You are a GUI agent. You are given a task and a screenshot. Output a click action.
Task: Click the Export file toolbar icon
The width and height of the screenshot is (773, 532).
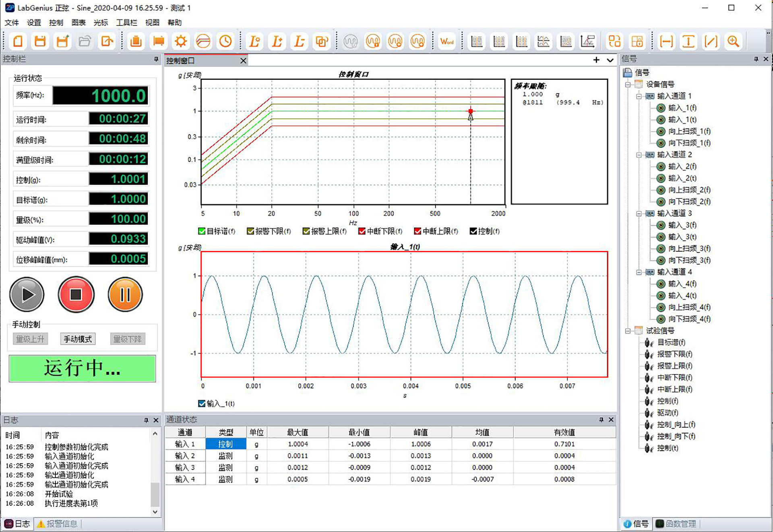point(107,41)
